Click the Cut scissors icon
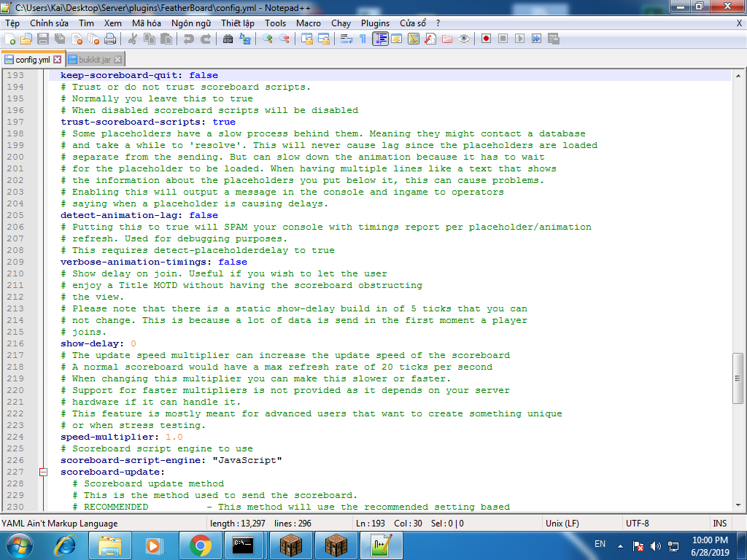 tap(133, 39)
